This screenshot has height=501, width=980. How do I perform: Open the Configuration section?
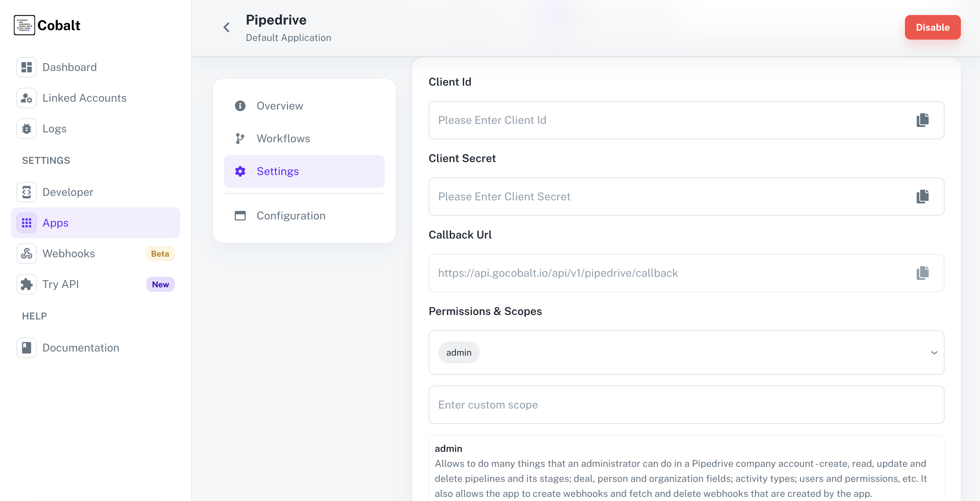[x=291, y=216]
